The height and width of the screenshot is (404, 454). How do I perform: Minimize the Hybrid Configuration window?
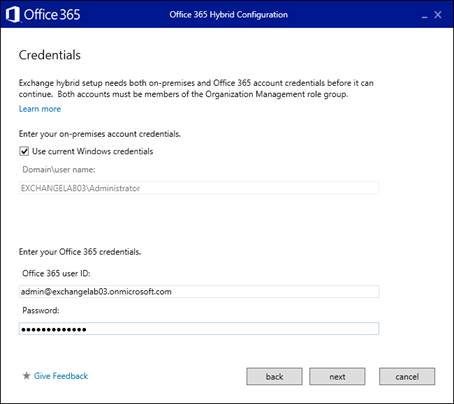click(424, 16)
